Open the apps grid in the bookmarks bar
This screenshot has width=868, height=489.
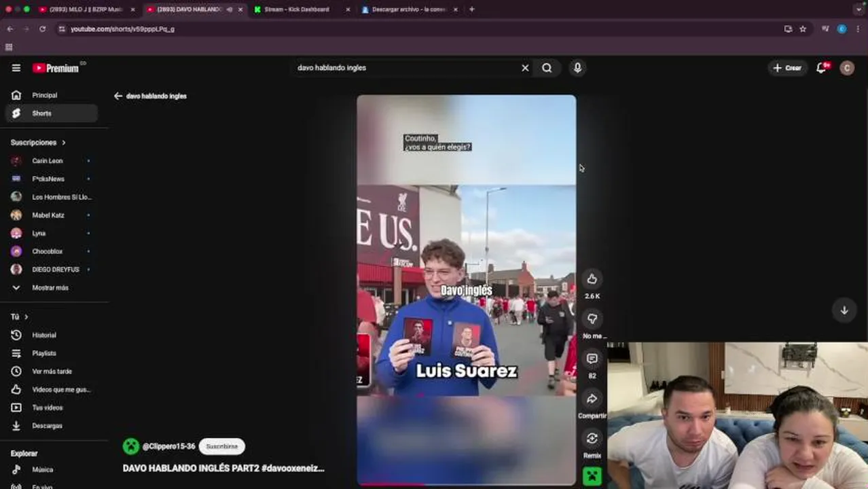(x=9, y=47)
